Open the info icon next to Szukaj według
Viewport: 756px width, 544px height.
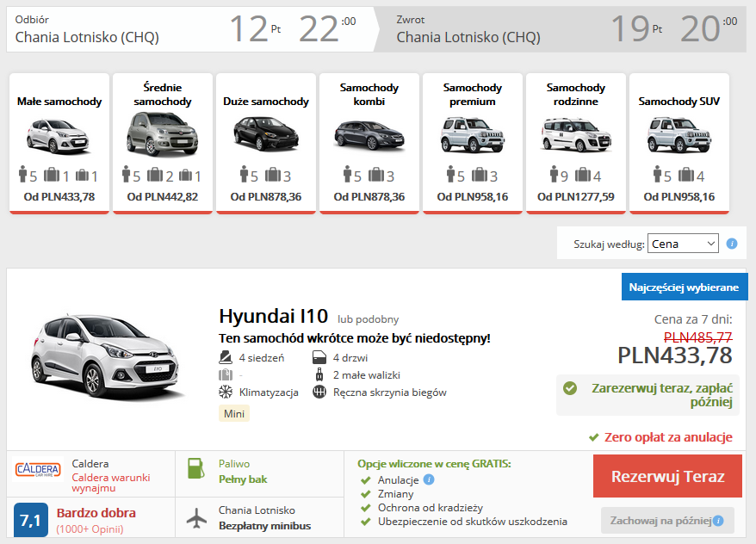coord(731,244)
